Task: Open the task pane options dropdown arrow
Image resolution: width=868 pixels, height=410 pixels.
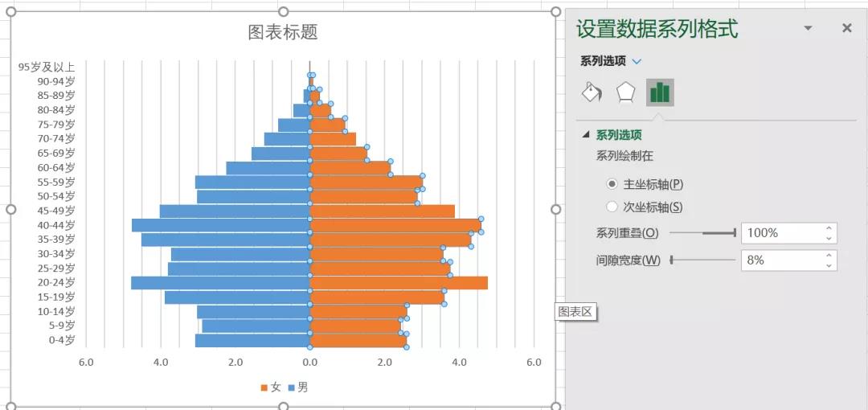Action: pyautogui.click(x=809, y=28)
